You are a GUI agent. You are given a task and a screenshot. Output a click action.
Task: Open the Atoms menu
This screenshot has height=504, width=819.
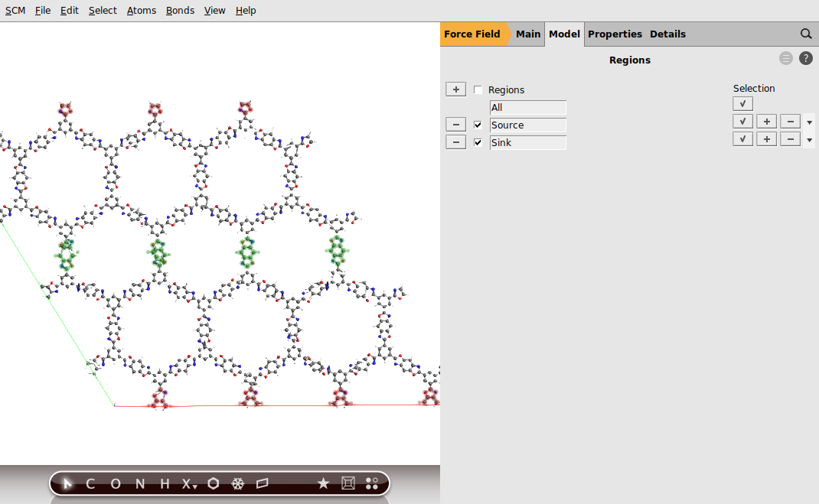pyautogui.click(x=142, y=11)
